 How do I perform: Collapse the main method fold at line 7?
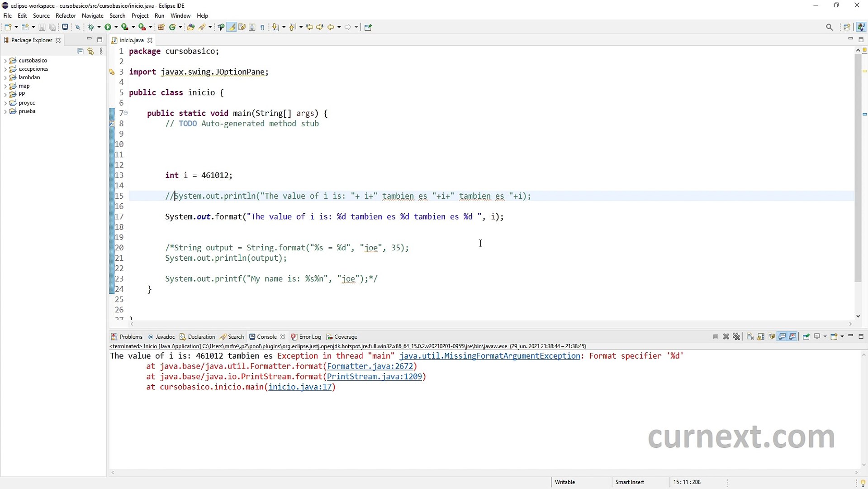click(x=126, y=113)
